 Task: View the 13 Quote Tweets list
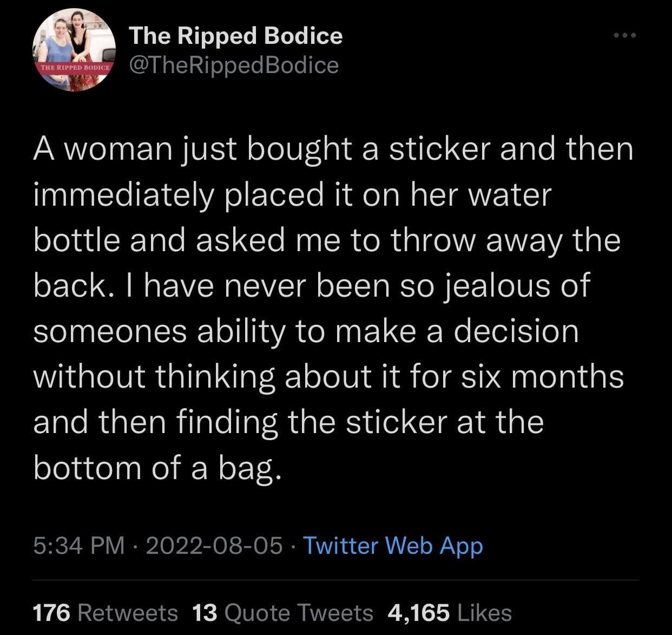282,613
